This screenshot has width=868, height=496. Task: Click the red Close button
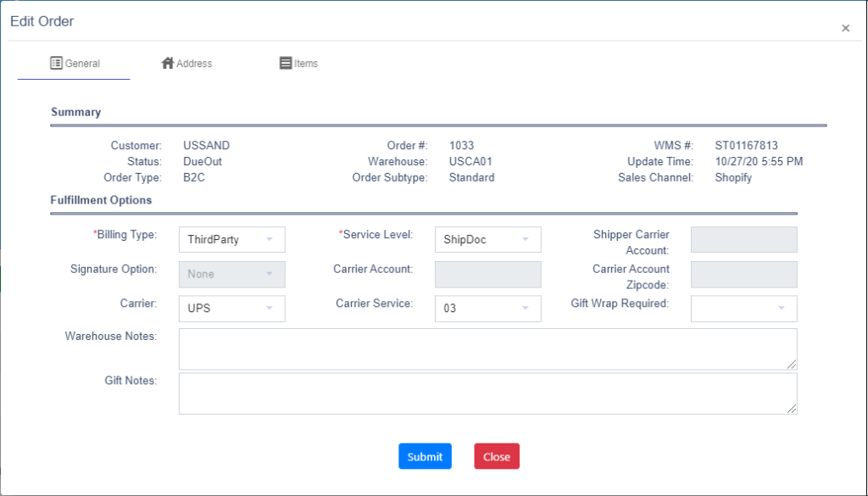tap(497, 456)
